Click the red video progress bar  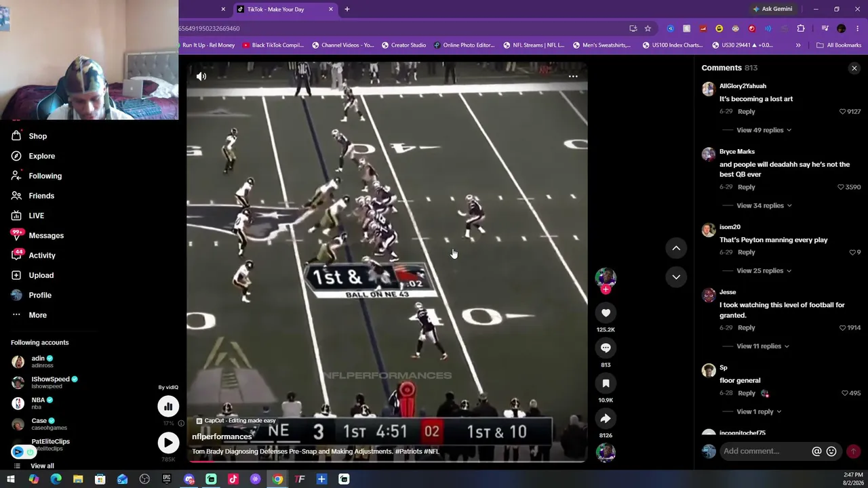click(x=387, y=462)
